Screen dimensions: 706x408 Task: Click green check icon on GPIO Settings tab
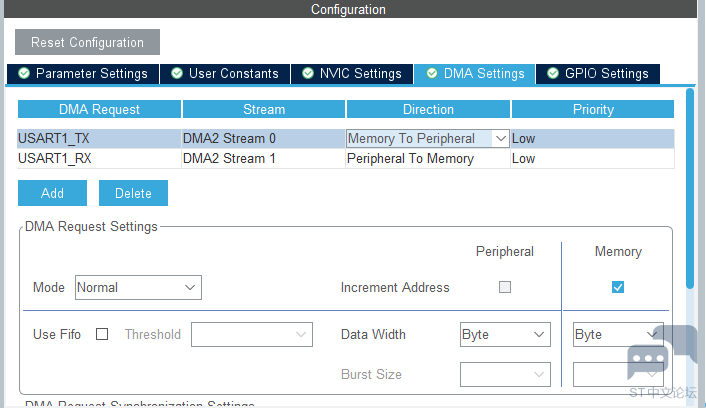pyautogui.click(x=553, y=74)
